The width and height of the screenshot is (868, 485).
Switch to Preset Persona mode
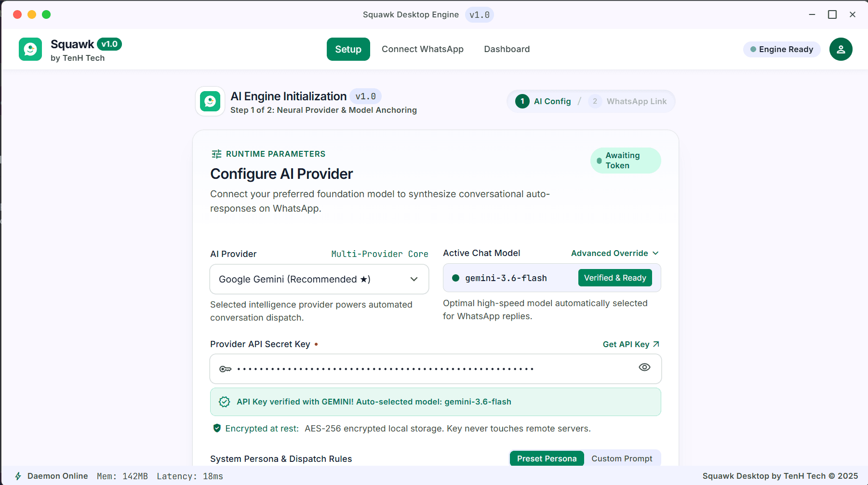pyautogui.click(x=547, y=458)
